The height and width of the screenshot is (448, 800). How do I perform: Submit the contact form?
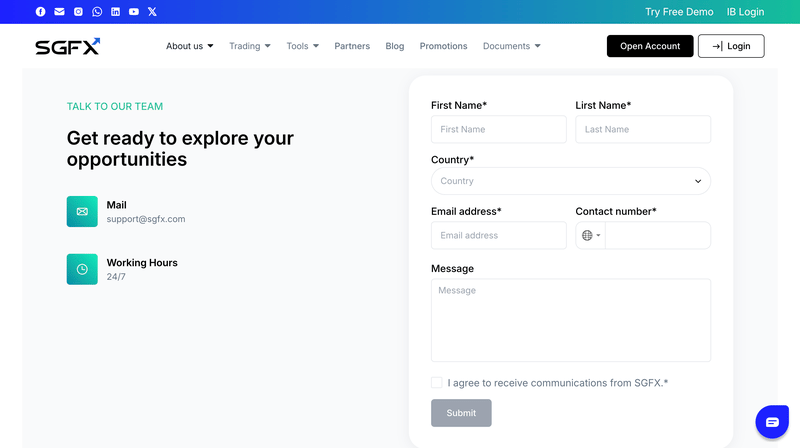click(461, 413)
